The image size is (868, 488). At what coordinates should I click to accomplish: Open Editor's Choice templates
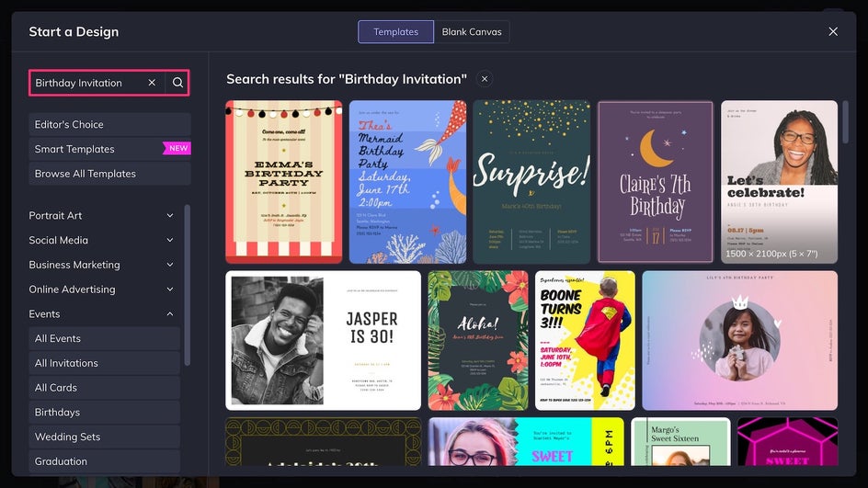pyautogui.click(x=109, y=124)
